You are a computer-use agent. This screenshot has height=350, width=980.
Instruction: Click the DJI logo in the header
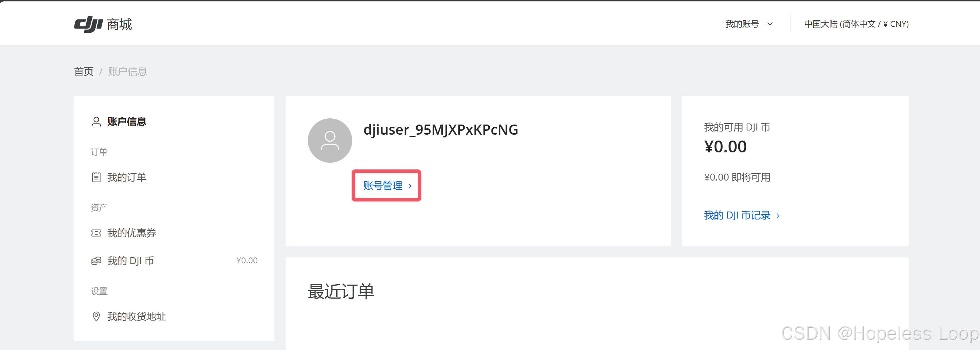[88, 24]
